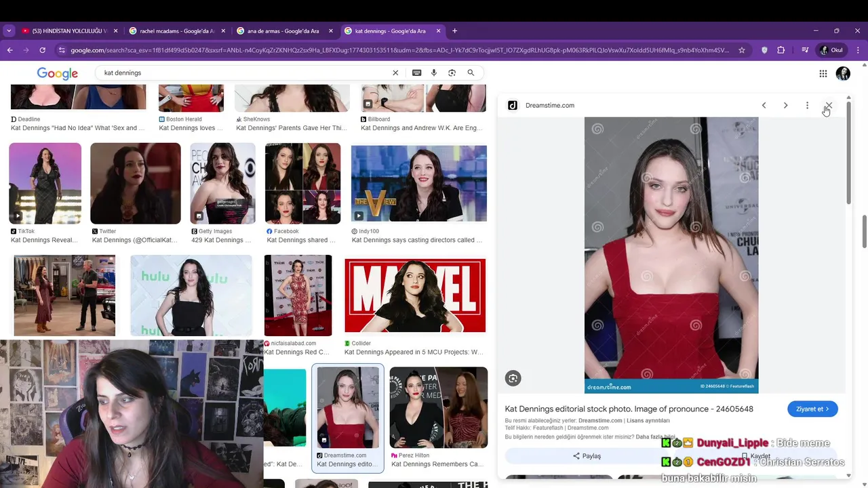The width and height of the screenshot is (868, 488).
Task: Open the TikTok Kat Dennings Reveal thumbnail
Action: pos(45,183)
